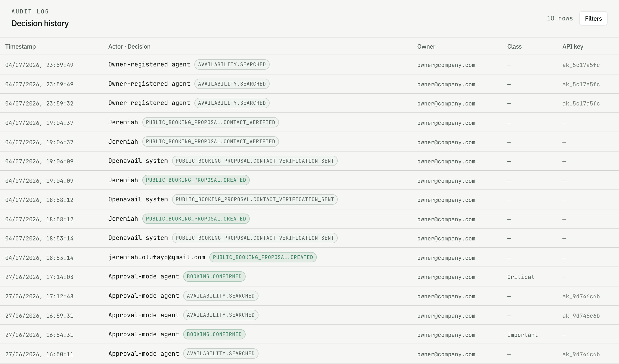This screenshot has height=364, width=619.
Task: Click 'Openavail system' in the 19:04:09 row
Action: [138, 161]
